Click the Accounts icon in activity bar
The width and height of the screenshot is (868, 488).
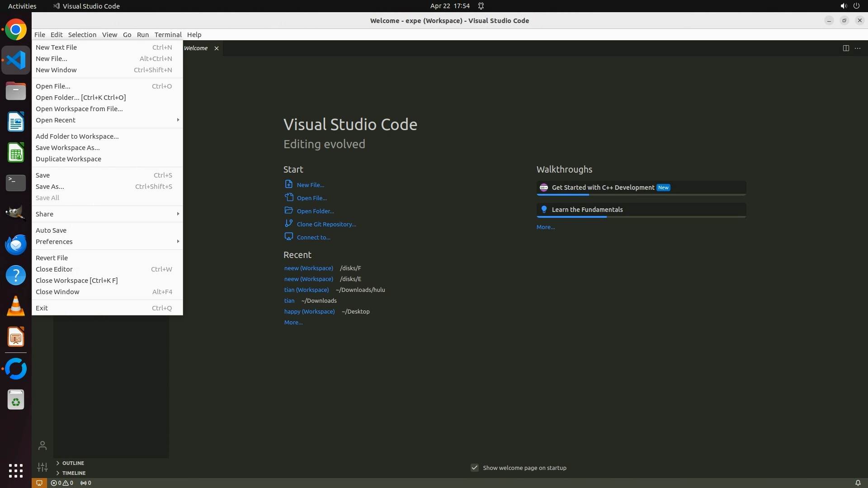coord(42,446)
